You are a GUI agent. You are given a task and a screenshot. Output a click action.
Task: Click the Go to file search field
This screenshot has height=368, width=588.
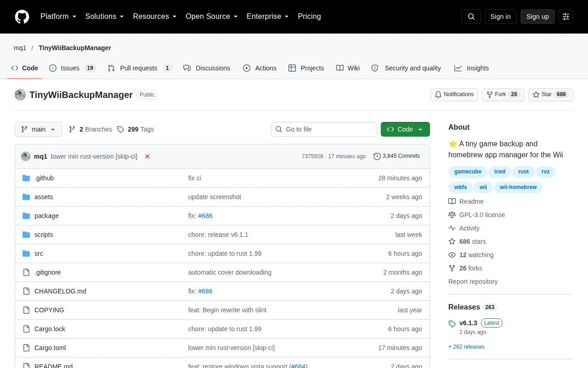pos(324,129)
